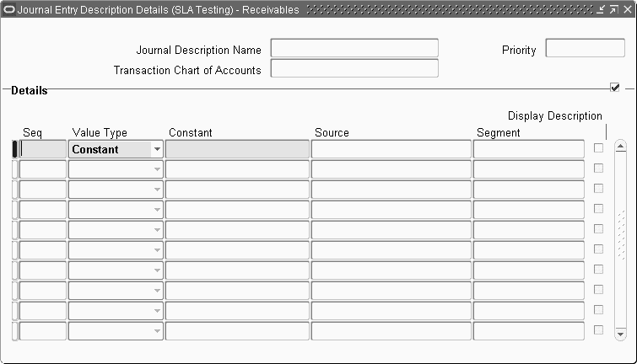Maximize the Journal Entry Description Details window

(614, 9)
